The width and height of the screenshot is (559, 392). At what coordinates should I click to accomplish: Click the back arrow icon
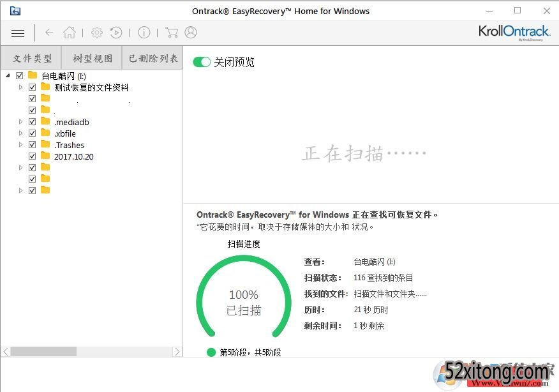(x=49, y=33)
